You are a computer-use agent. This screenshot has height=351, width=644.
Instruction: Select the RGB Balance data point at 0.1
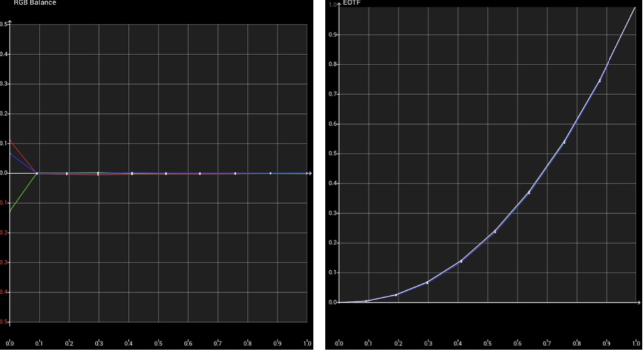tap(37, 173)
